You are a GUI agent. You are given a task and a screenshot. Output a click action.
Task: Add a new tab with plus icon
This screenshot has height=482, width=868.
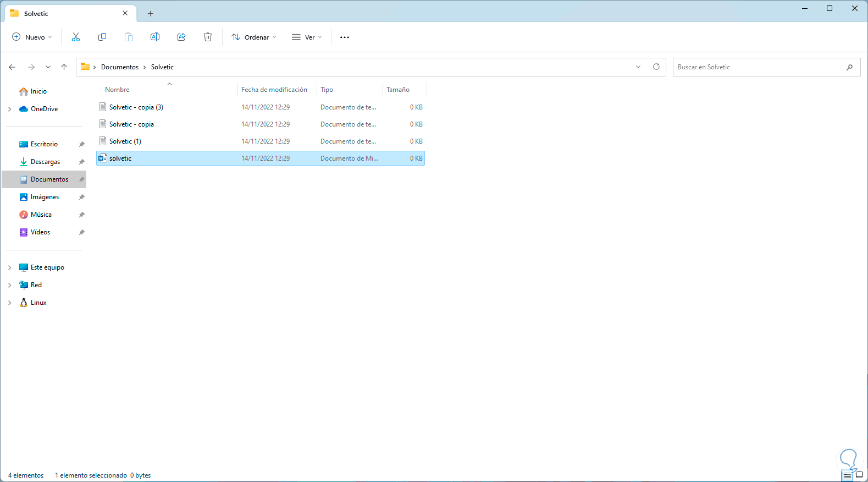pyautogui.click(x=150, y=14)
